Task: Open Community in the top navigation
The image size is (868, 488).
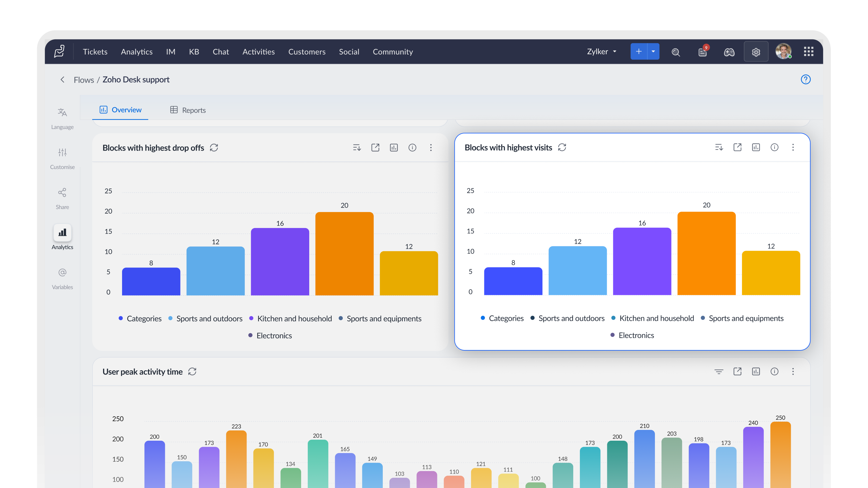Action: tap(393, 52)
